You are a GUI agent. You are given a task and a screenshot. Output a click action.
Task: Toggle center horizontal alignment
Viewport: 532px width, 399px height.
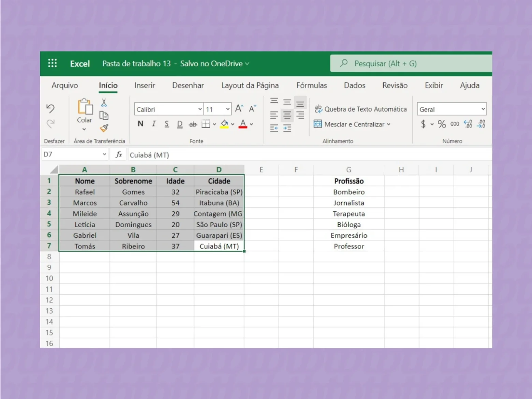pos(287,115)
